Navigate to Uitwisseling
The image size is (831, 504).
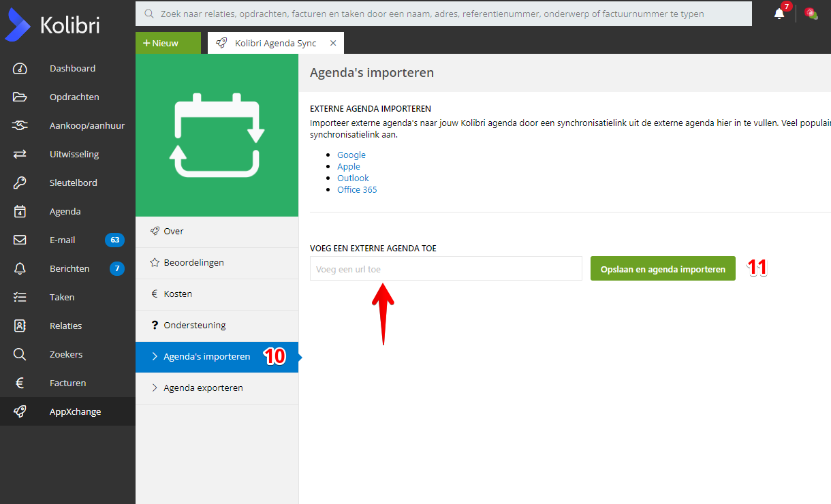67,154
